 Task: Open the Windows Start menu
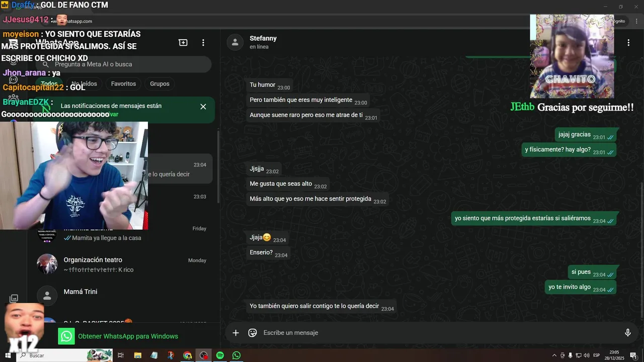(x=8, y=355)
